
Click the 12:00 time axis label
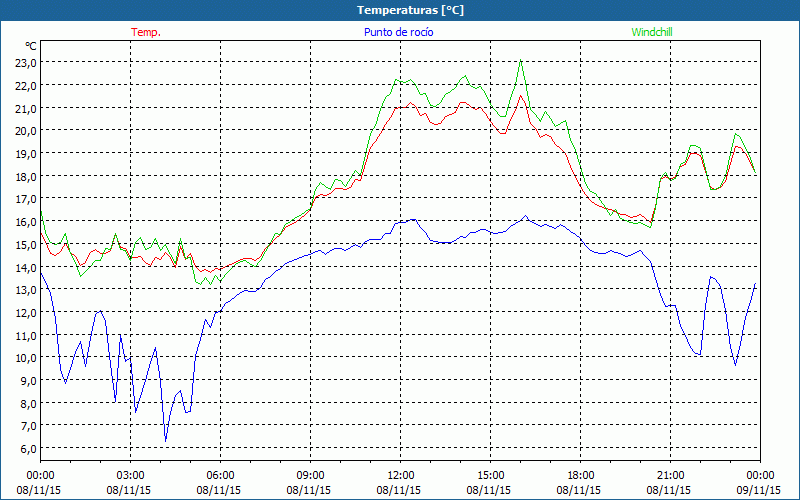[401, 476]
